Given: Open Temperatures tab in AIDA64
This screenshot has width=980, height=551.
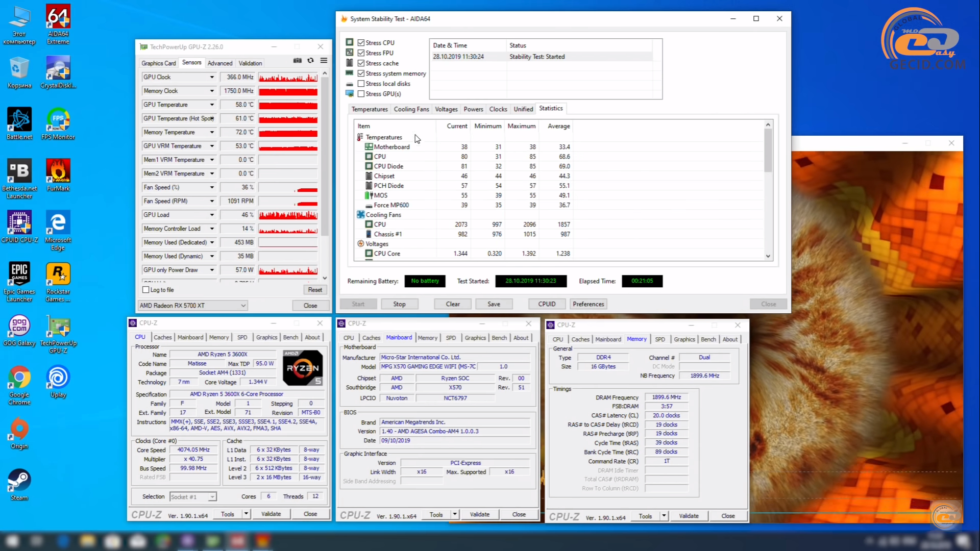Looking at the screenshot, I should [370, 109].
